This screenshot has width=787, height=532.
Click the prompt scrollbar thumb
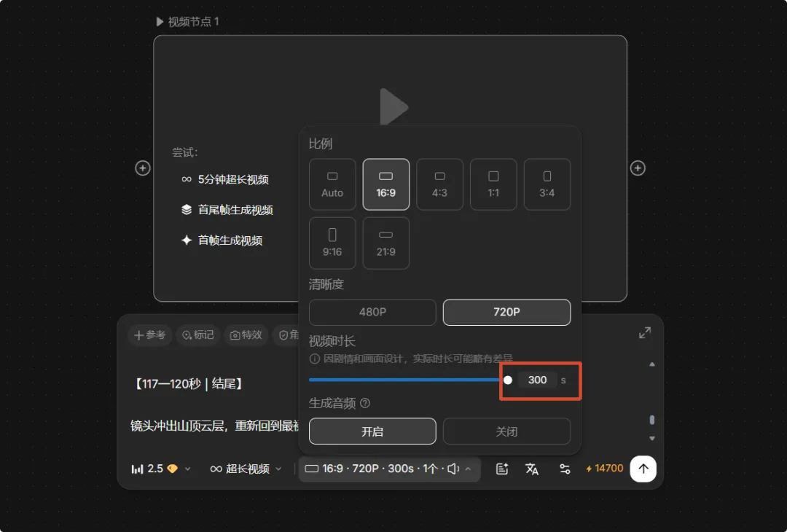[652, 420]
